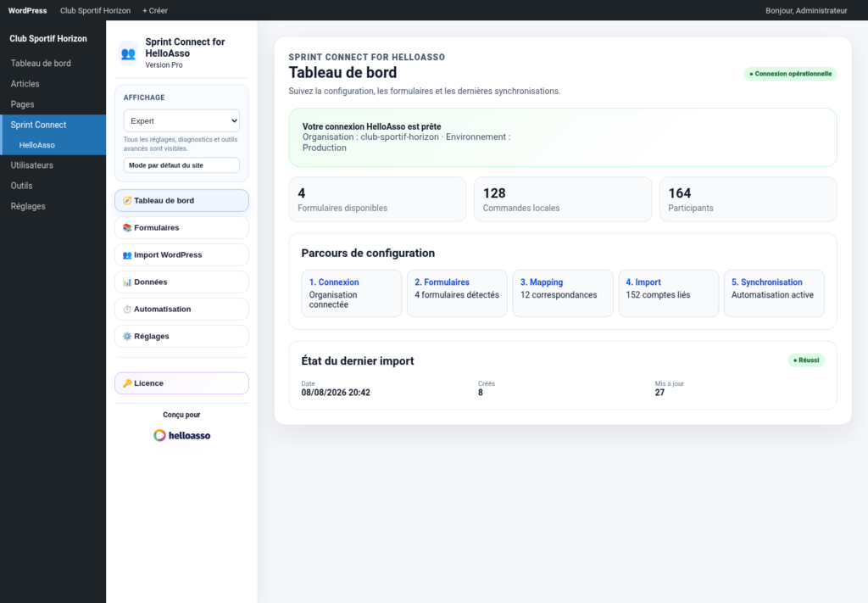Screen dimensions: 868x603
Task: Open the plugin Réglages section
Action: pos(181,336)
